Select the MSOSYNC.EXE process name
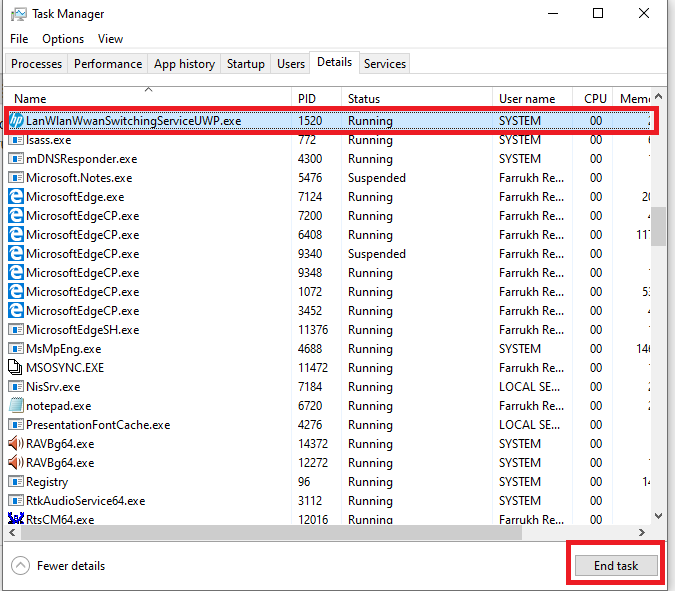Viewport: 675px width, 591px height. tap(65, 368)
